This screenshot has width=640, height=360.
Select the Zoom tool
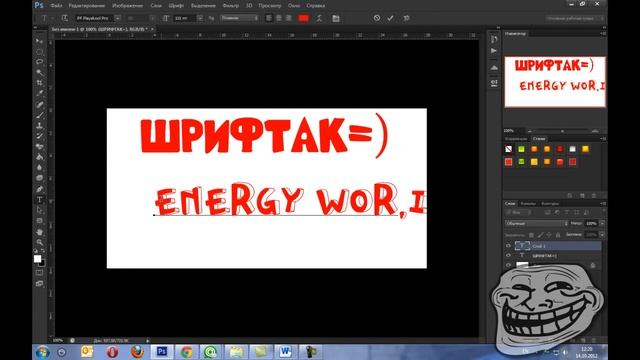click(39, 242)
